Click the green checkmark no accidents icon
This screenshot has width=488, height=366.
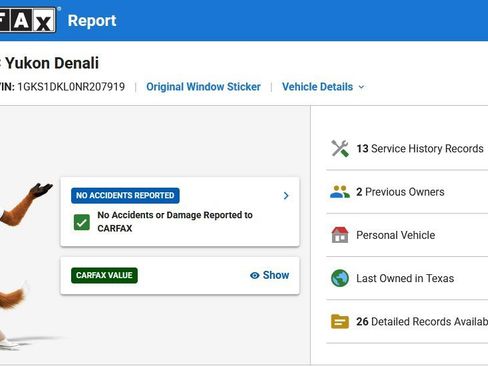(x=82, y=222)
